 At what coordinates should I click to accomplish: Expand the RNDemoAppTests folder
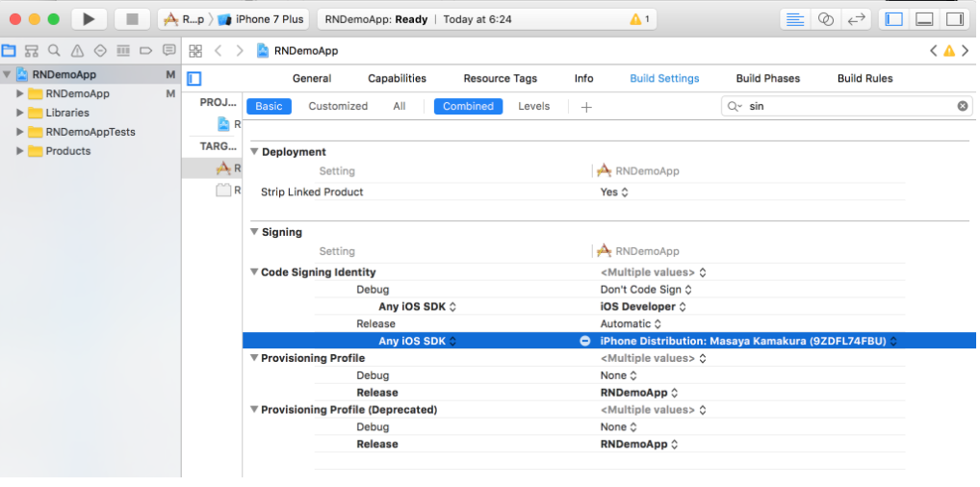20,132
